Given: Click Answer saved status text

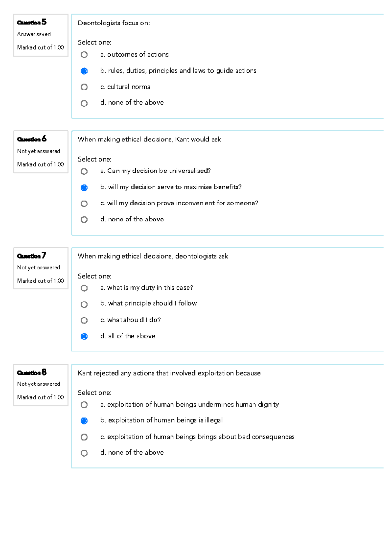Looking at the screenshot, I should (34, 34).
